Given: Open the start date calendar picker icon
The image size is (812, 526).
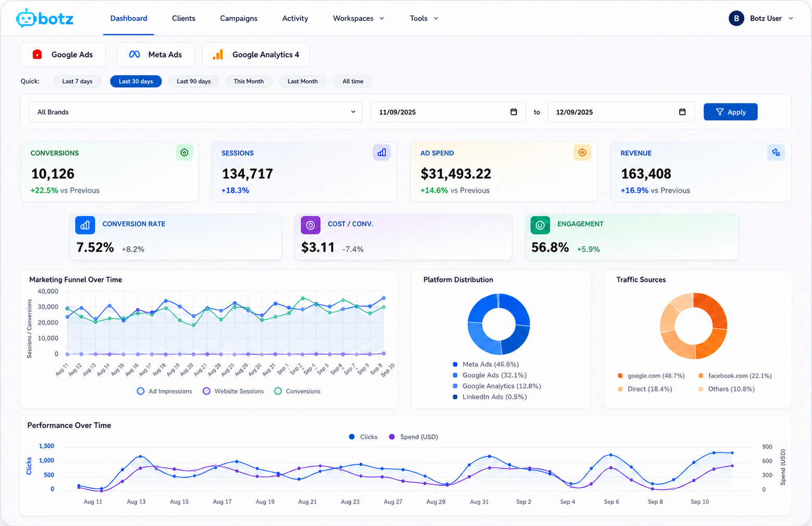Looking at the screenshot, I should click(514, 112).
